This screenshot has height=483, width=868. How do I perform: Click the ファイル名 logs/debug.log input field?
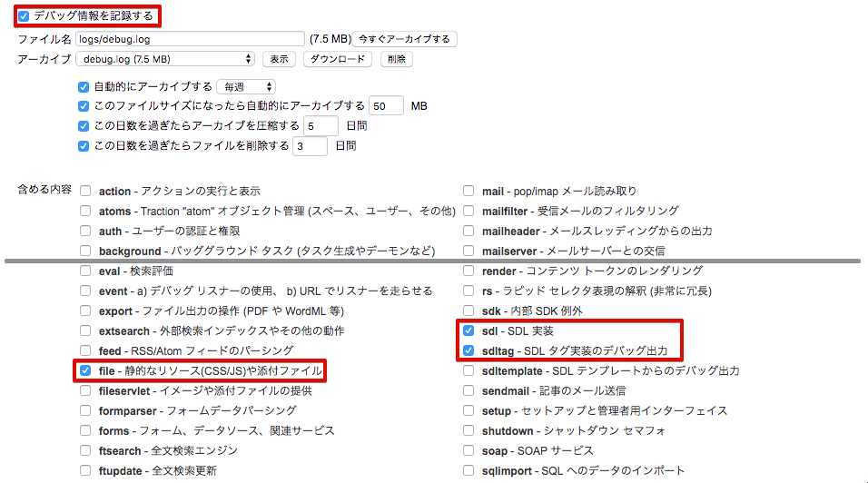pos(189,39)
